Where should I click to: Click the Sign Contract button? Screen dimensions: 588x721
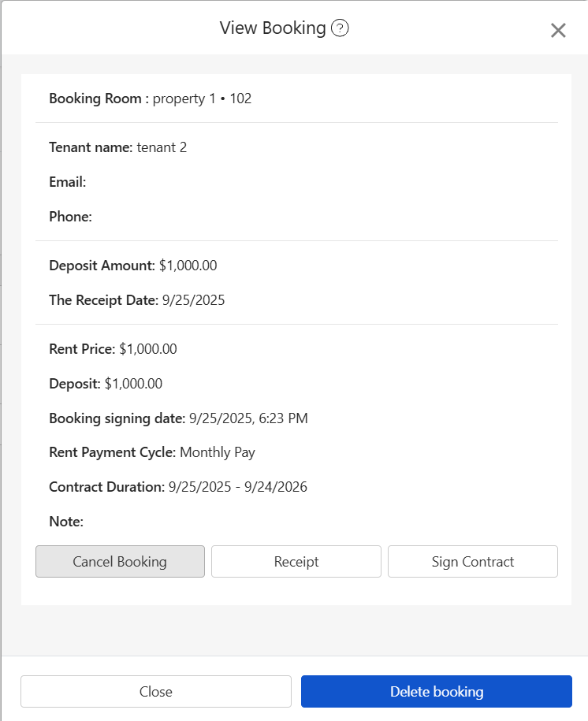(x=473, y=562)
